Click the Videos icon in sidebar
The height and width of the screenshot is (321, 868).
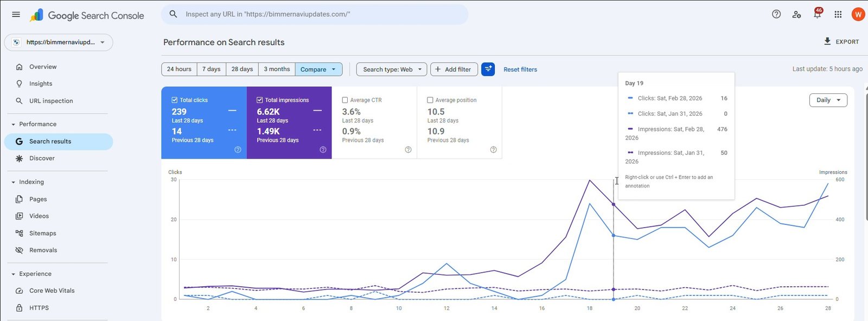20,216
